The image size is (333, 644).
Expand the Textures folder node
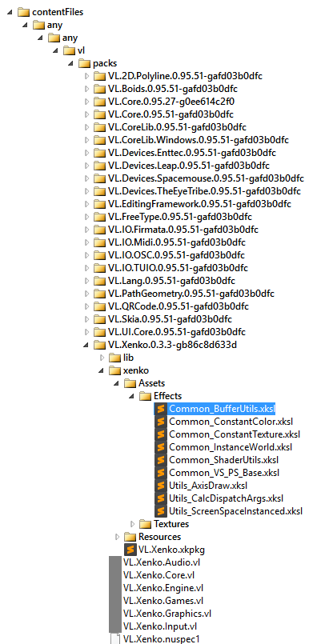click(132, 524)
